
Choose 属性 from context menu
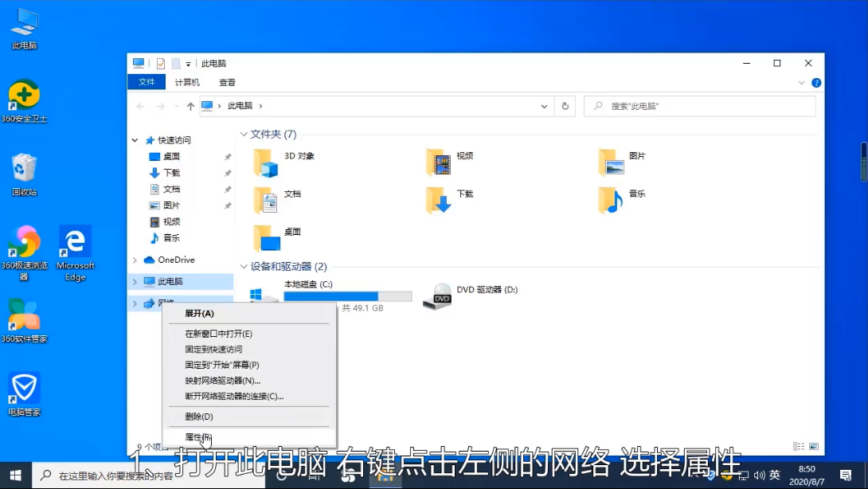pos(249,437)
